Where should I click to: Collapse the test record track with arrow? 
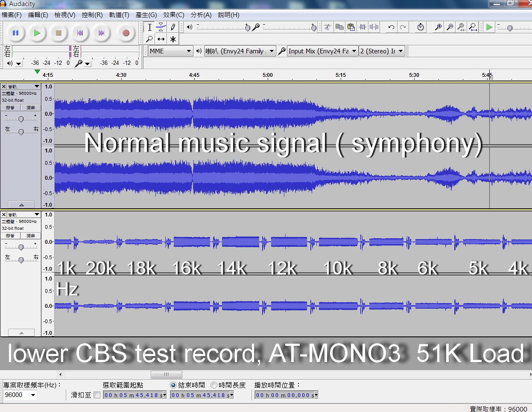pyautogui.click(x=21, y=333)
